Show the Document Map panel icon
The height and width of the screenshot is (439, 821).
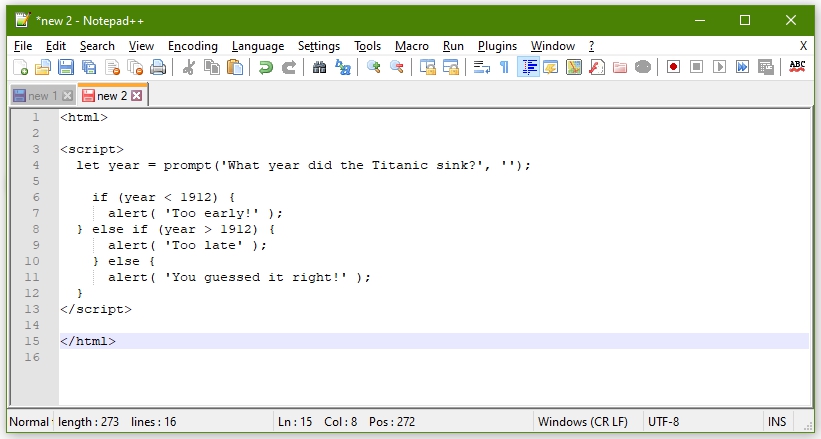(x=574, y=67)
